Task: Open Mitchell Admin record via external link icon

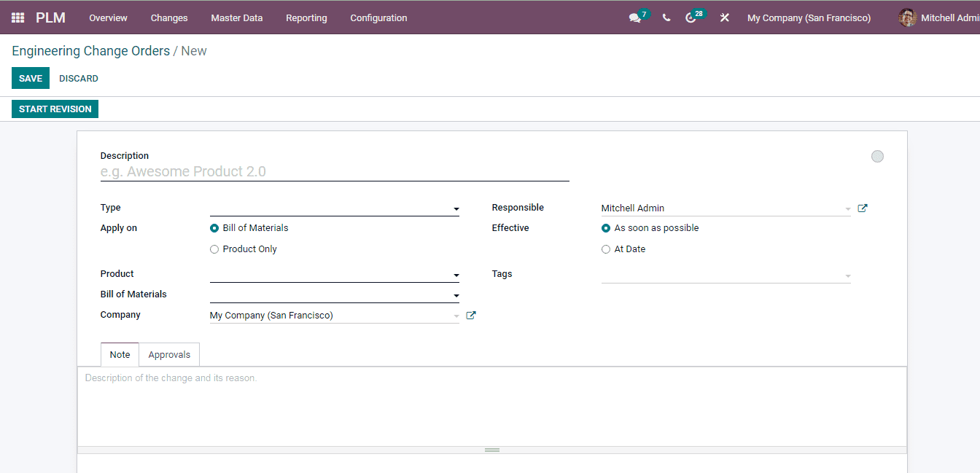Action: [862, 208]
